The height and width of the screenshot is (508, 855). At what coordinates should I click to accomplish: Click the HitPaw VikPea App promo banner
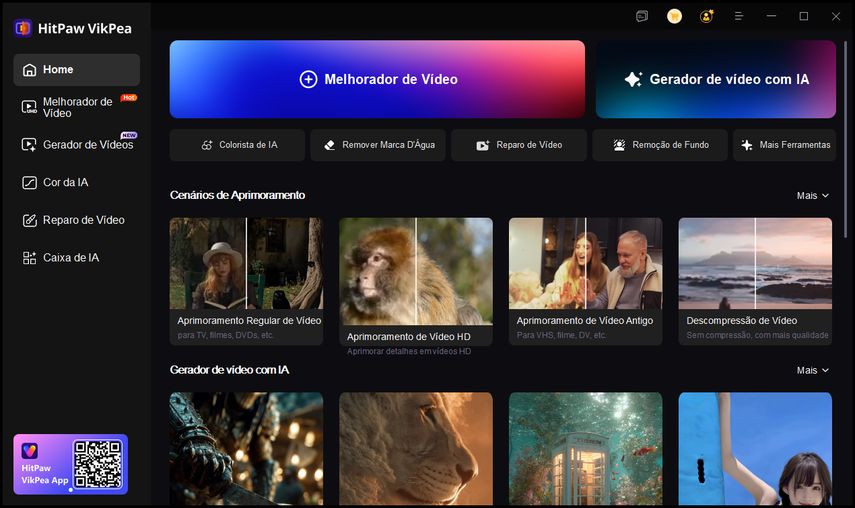click(x=70, y=464)
